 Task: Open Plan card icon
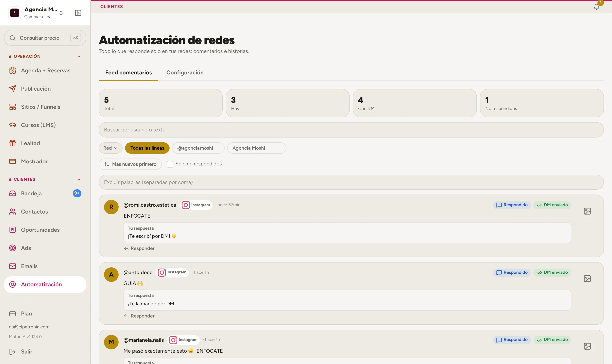[x=13, y=314]
